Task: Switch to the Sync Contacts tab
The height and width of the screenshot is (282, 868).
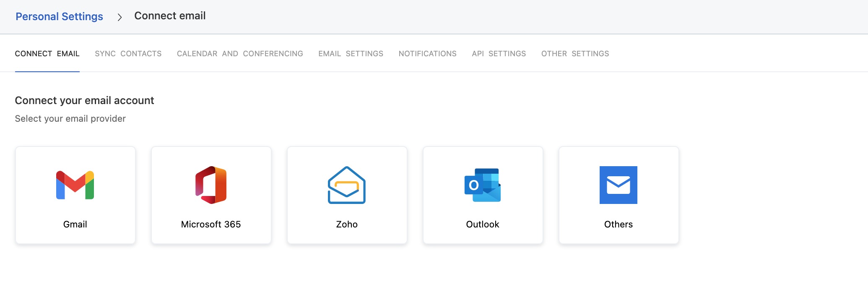Action: click(128, 54)
